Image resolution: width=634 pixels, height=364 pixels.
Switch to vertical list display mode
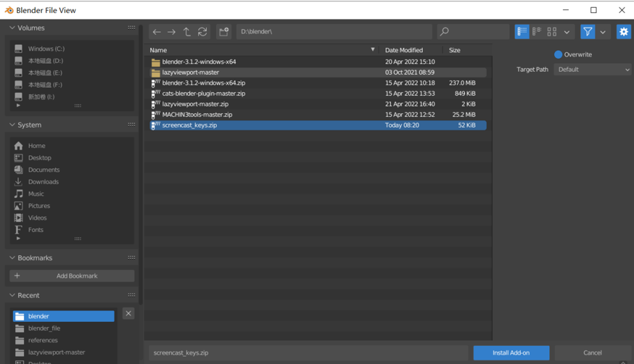click(522, 32)
